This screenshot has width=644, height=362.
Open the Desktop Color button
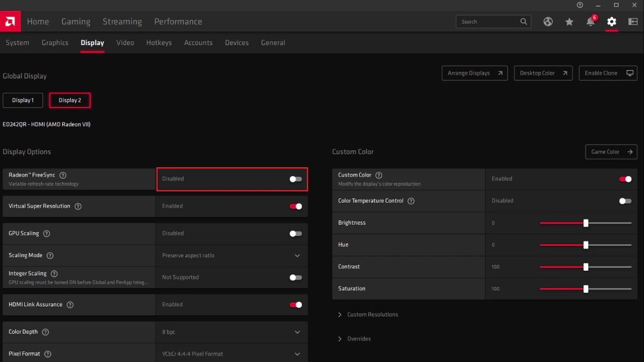[543, 73]
